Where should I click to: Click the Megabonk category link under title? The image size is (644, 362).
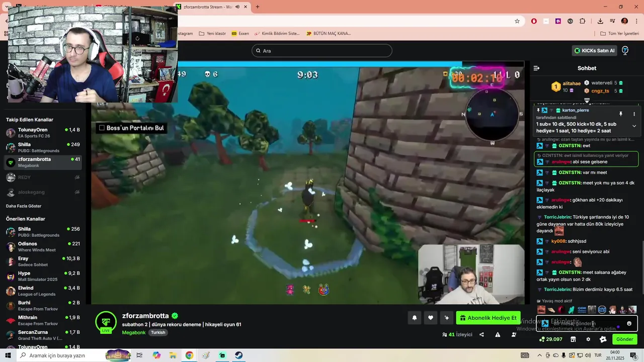[133, 332]
